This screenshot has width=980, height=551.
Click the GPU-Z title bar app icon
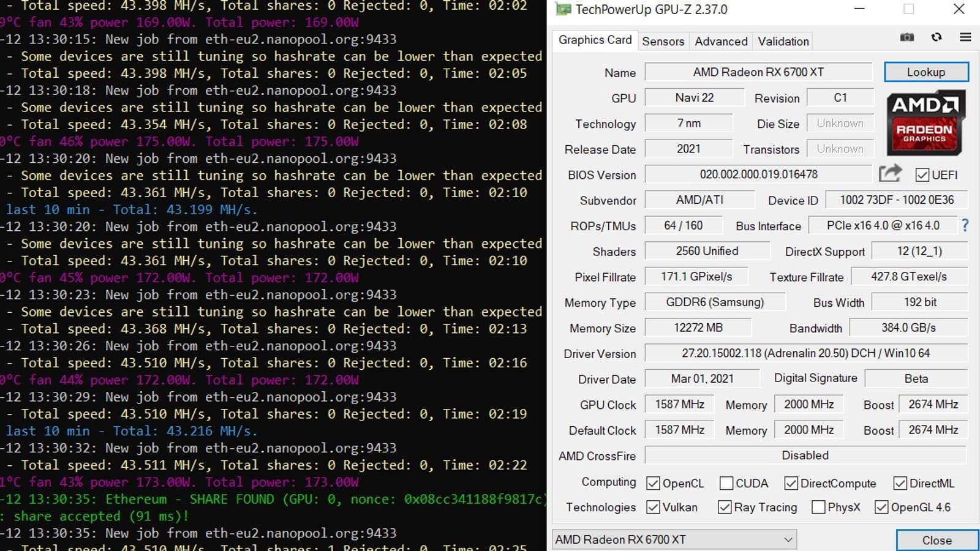pyautogui.click(x=562, y=9)
